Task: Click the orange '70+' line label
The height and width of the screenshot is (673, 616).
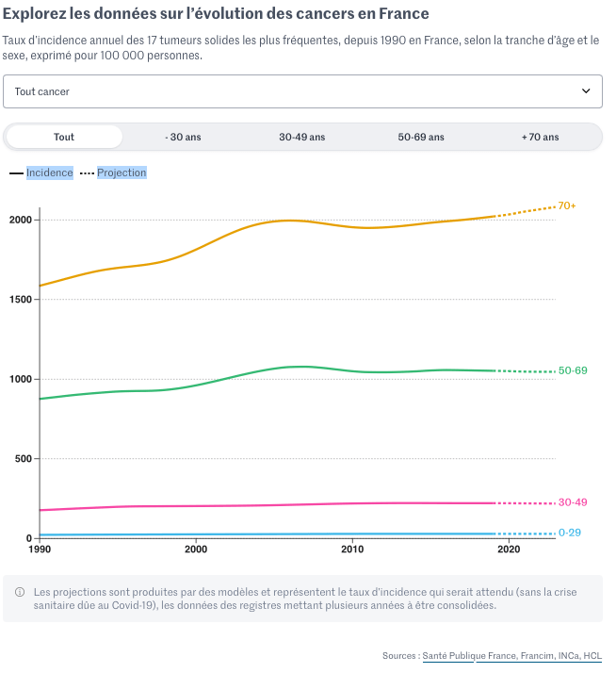Action: point(567,205)
